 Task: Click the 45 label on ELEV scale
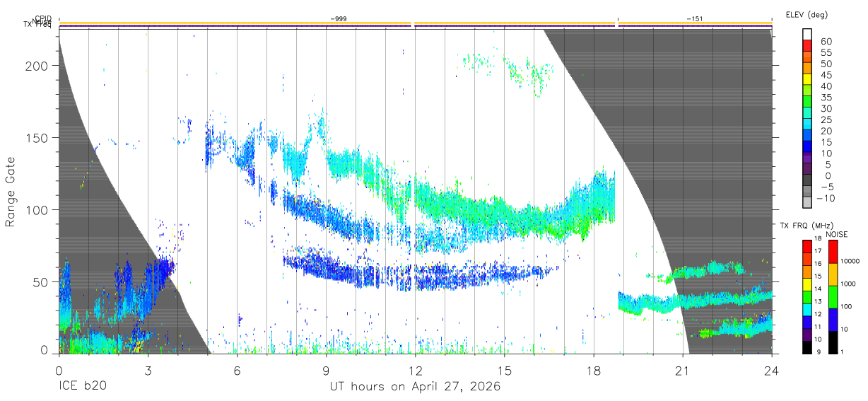(825, 76)
